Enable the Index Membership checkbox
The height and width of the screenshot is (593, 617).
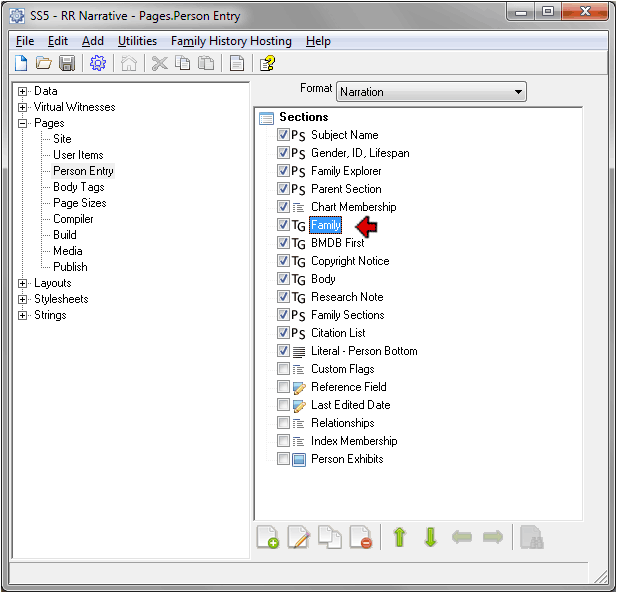tap(283, 441)
